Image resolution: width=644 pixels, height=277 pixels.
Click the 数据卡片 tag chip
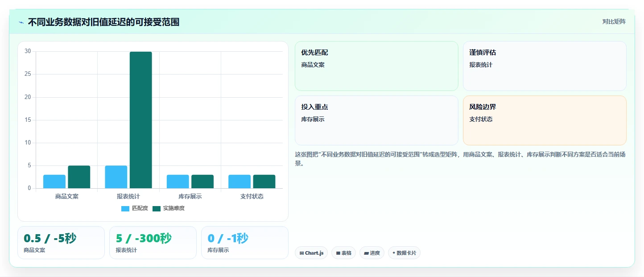coord(404,253)
